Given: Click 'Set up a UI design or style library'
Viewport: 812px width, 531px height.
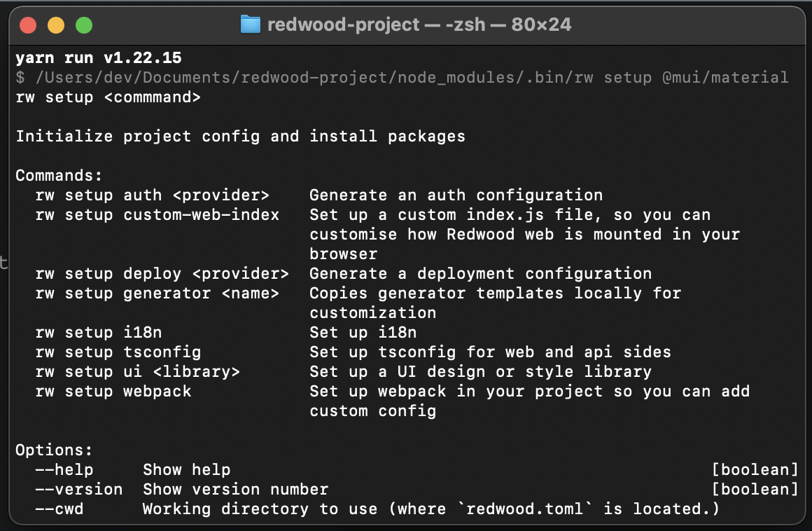Looking at the screenshot, I should 481,372.
